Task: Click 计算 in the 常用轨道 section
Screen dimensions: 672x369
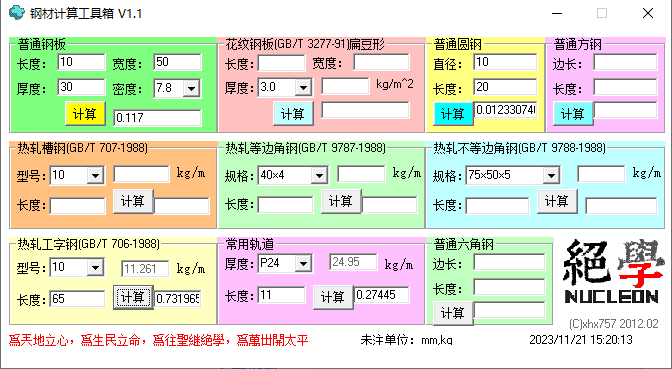Action: (333, 297)
